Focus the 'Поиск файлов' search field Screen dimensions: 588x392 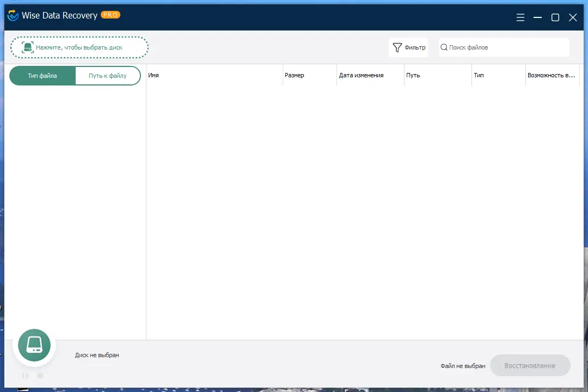click(504, 48)
